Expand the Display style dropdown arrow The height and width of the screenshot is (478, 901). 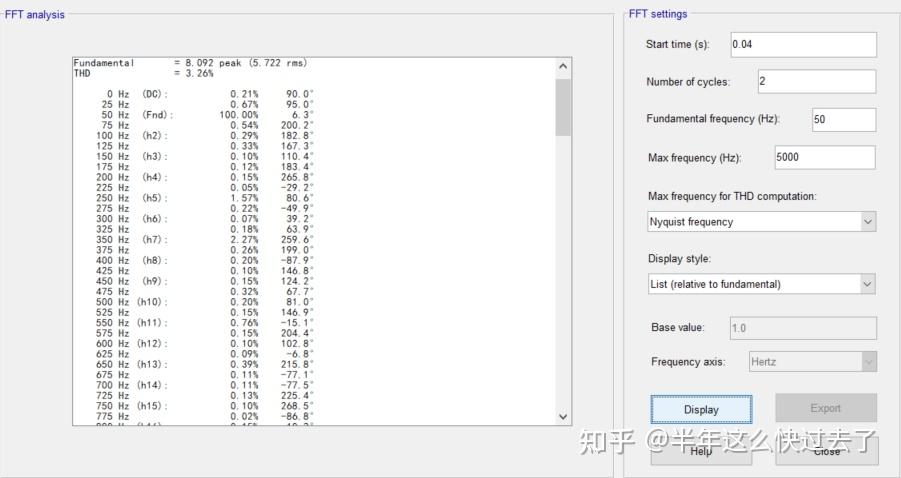[868, 284]
